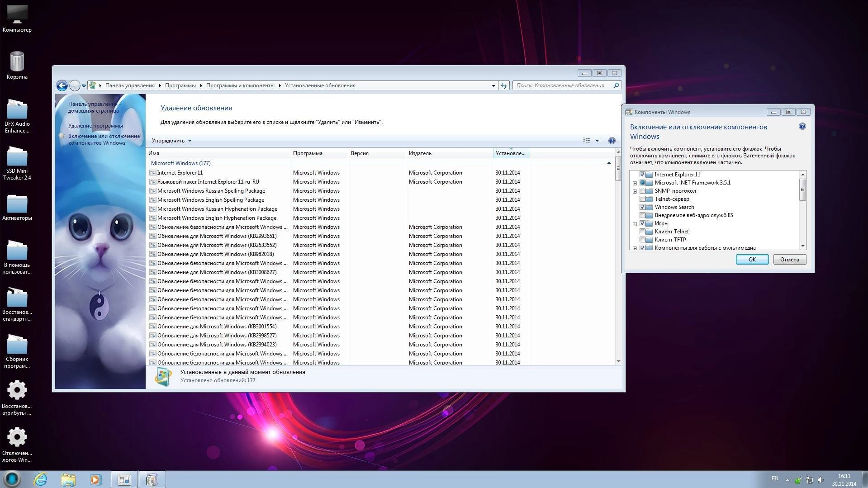This screenshot has height=488, width=868.
Task: Toggle the Microsoft .NET Framework 3.5.1 checkbox
Action: pyautogui.click(x=642, y=183)
